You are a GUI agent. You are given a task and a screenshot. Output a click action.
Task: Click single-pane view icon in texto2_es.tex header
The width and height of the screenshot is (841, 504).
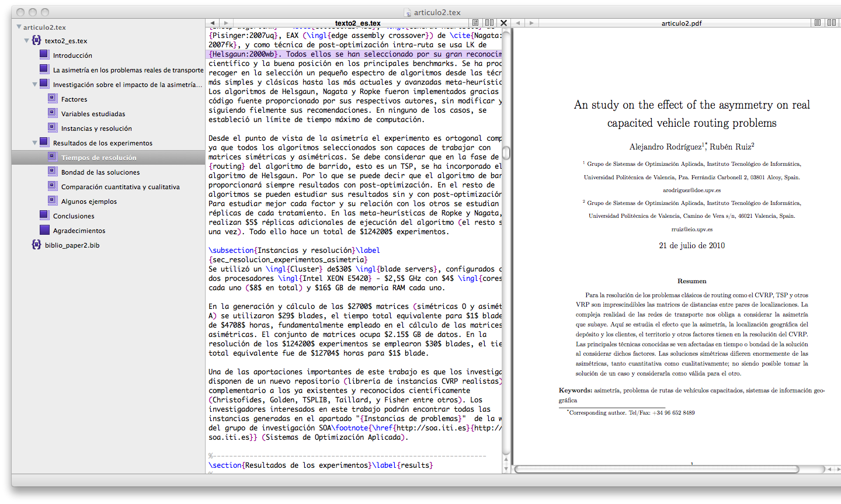click(x=475, y=23)
